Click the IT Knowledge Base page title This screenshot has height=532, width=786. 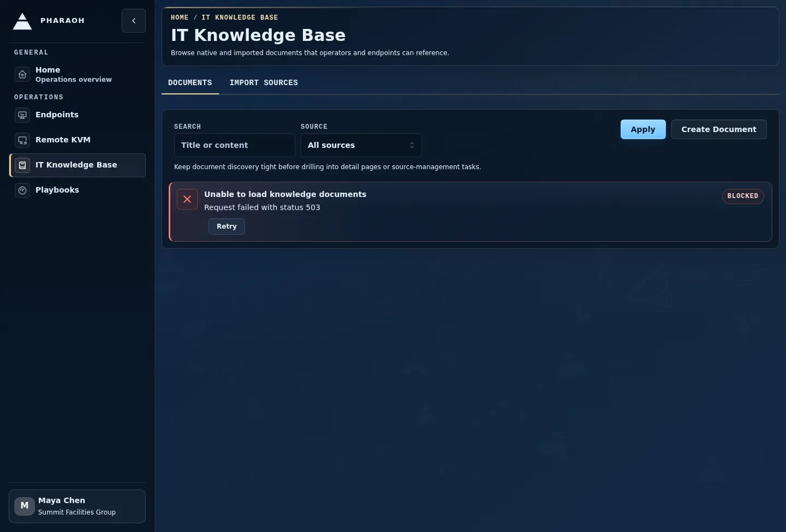(258, 35)
